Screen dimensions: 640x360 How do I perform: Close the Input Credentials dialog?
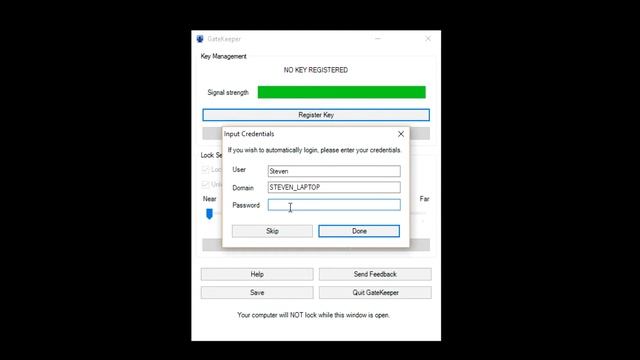click(x=401, y=134)
